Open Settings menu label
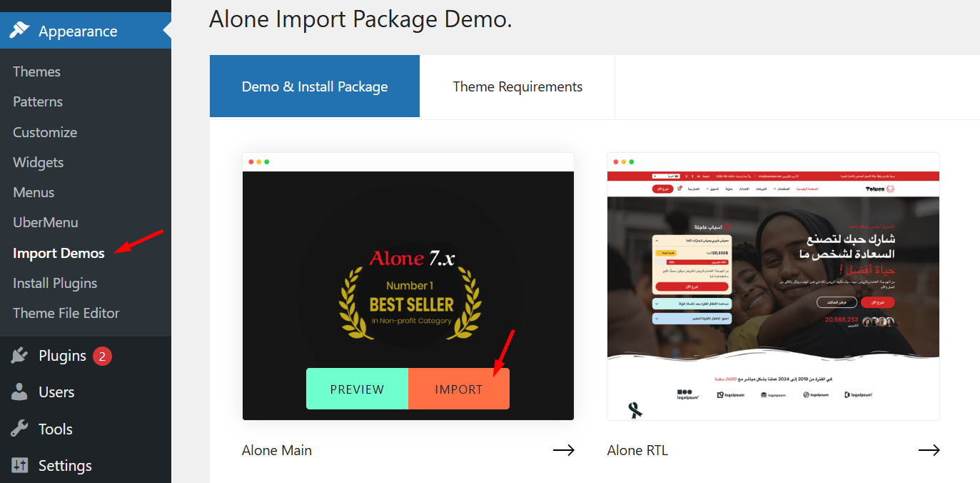This screenshot has height=483, width=980. click(65, 466)
